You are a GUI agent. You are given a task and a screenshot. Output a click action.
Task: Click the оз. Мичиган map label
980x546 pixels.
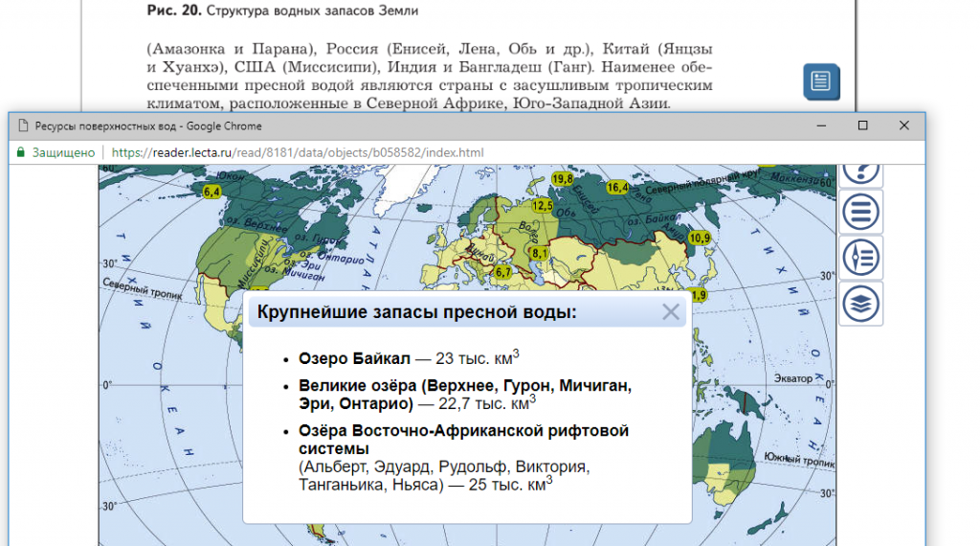tap(295, 272)
